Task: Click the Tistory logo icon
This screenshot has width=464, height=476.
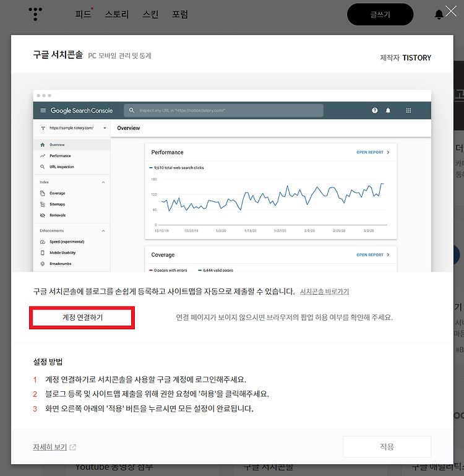Action: [35, 14]
